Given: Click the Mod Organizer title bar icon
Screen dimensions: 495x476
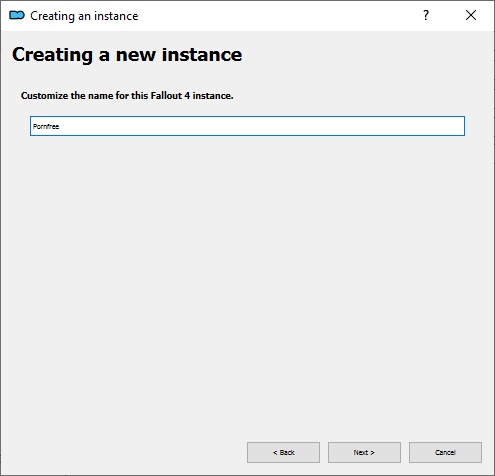Looking at the screenshot, I should (17, 15).
